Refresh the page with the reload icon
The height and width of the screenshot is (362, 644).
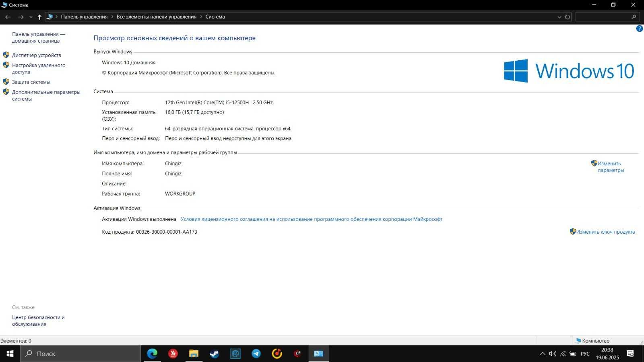568,17
